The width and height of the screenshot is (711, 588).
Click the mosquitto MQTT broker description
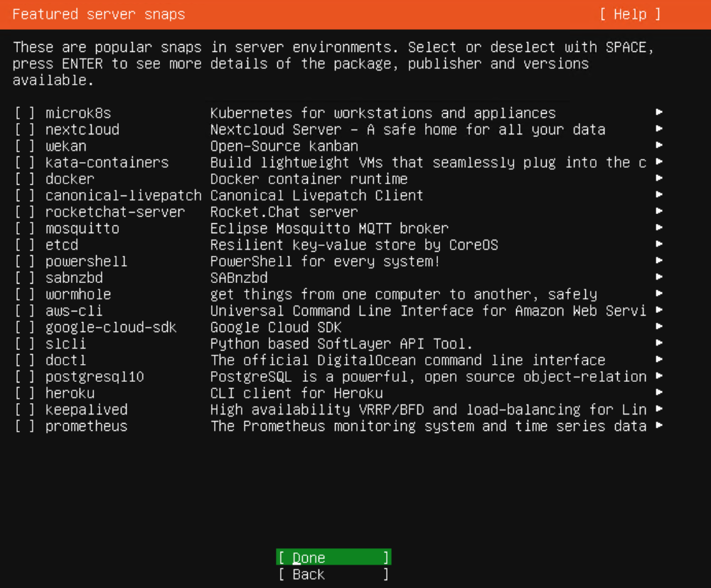point(329,228)
